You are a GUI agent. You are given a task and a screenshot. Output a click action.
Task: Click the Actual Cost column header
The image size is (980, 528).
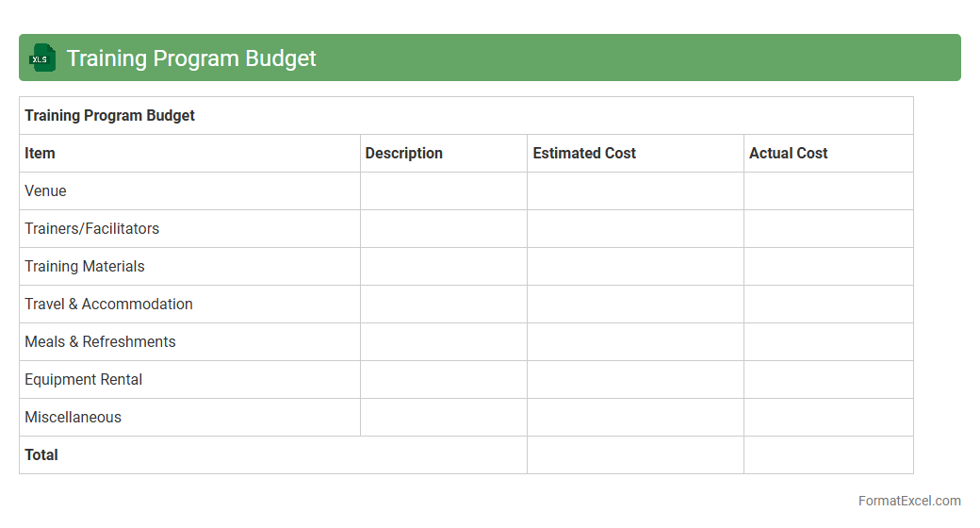(788, 153)
